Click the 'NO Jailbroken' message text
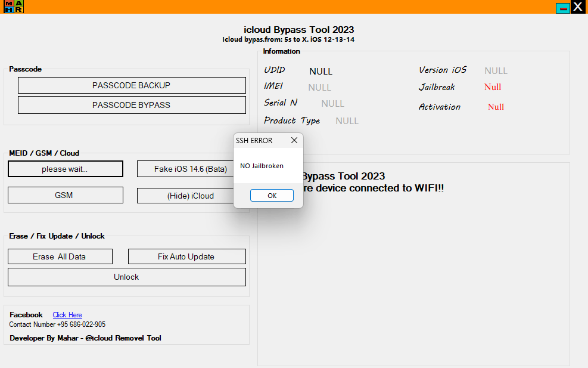The image size is (588, 368). click(262, 166)
